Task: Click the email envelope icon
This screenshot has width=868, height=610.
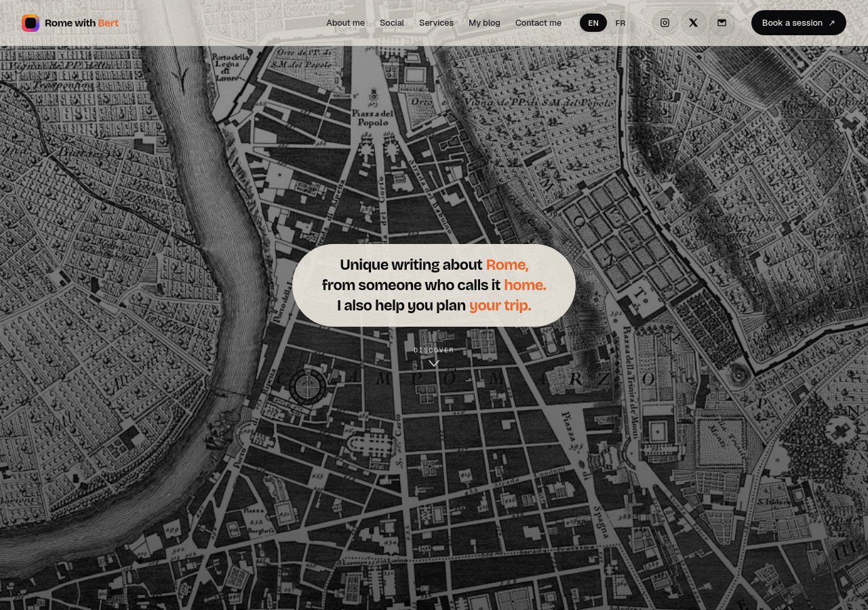Action: click(722, 23)
